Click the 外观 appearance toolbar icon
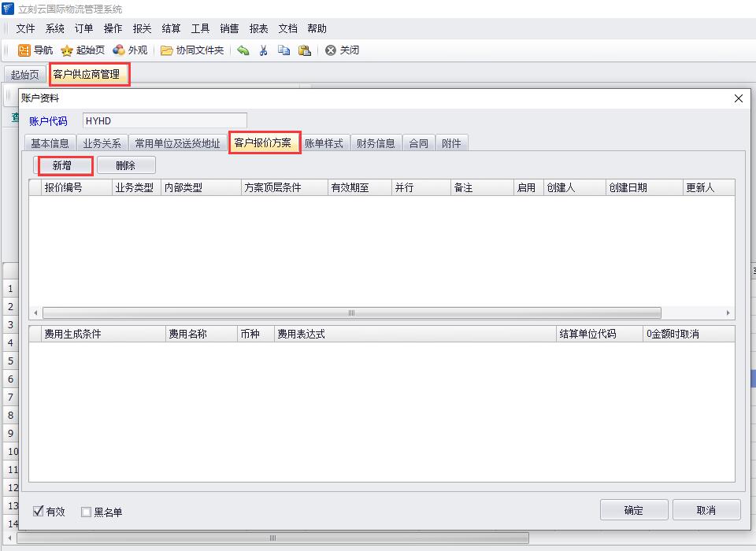756x551 pixels. pos(119,50)
